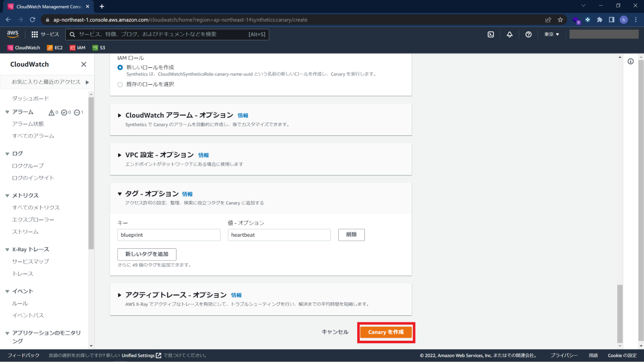Open the info panel icon at right
The height and width of the screenshot is (362, 644).
pyautogui.click(x=630, y=61)
